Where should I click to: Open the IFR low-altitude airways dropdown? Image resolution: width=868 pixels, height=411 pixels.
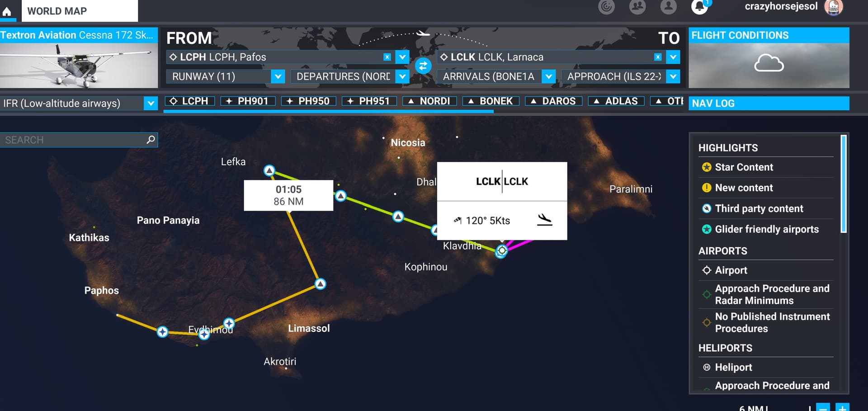click(x=151, y=104)
